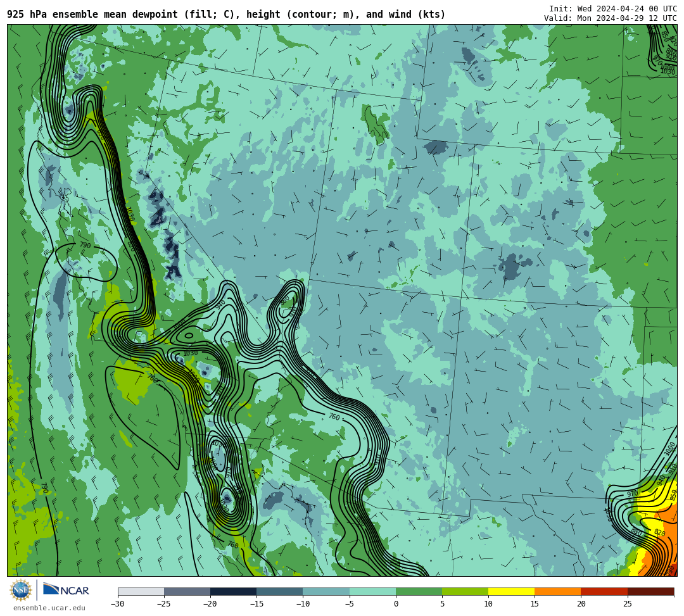Click the 0 colorbar tick label

pyautogui.click(x=396, y=604)
